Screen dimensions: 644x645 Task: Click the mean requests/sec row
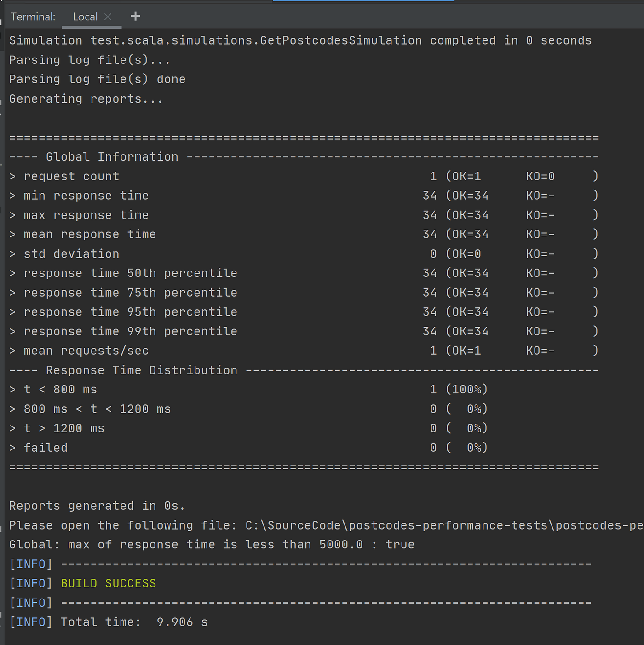(x=86, y=350)
